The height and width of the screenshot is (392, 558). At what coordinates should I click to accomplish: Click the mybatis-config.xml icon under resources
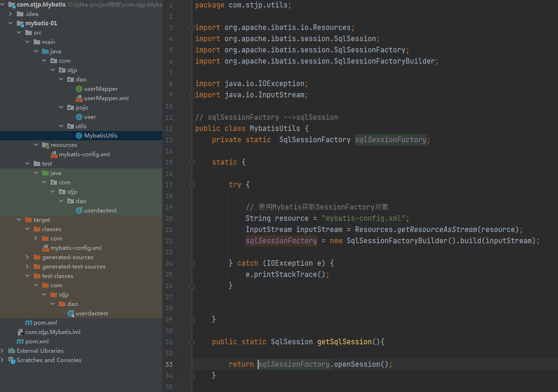click(54, 154)
